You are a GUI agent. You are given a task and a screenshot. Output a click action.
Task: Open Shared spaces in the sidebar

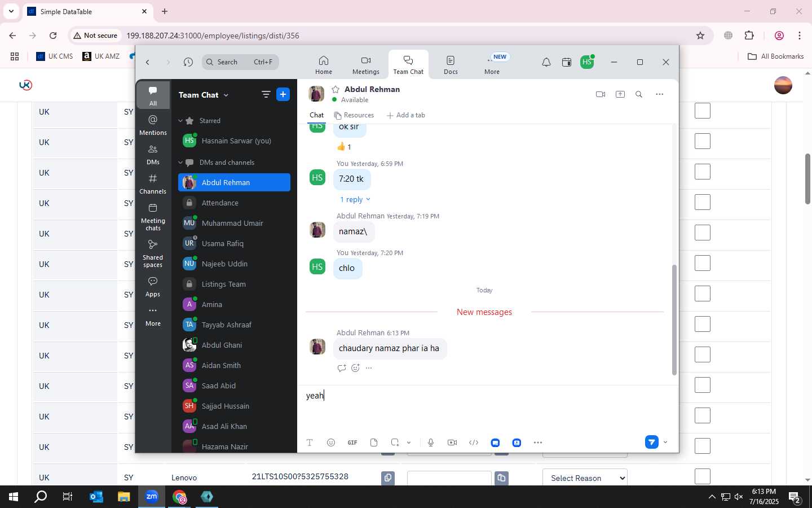click(153, 253)
